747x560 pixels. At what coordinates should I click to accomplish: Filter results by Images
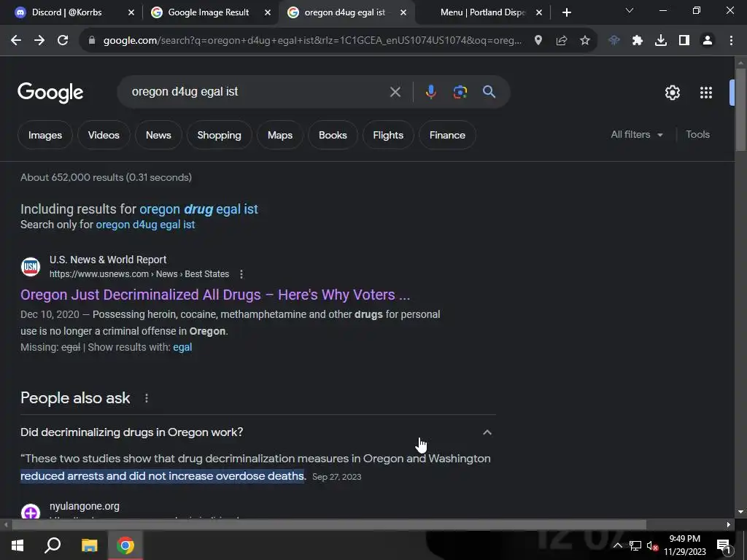click(44, 135)
